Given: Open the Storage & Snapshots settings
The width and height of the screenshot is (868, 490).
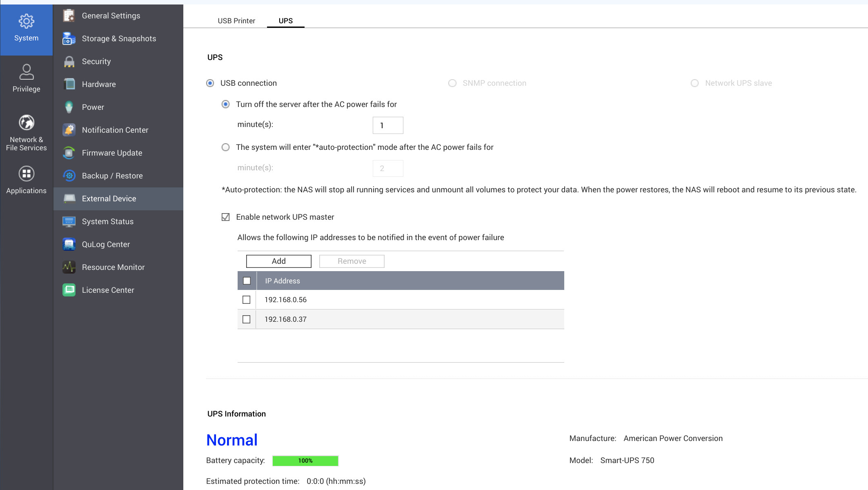Looking at the screenshot, I should pyautogui.click(x=119, y=38).
